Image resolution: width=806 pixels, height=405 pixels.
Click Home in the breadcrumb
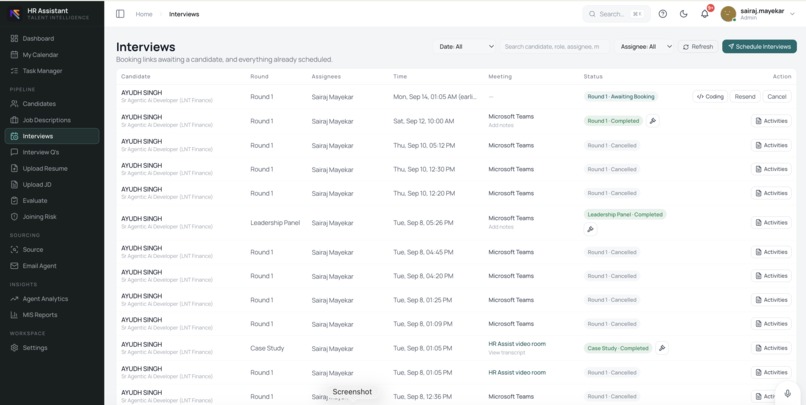(144, 14)
